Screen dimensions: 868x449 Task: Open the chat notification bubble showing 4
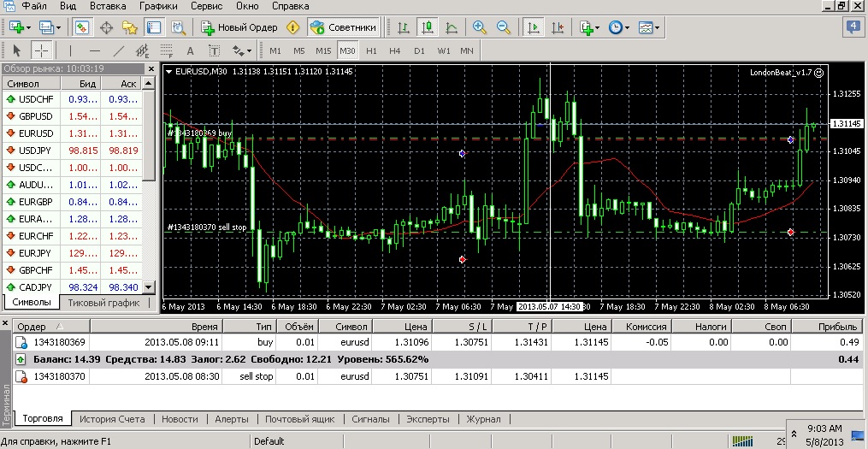tap(852, 27)
